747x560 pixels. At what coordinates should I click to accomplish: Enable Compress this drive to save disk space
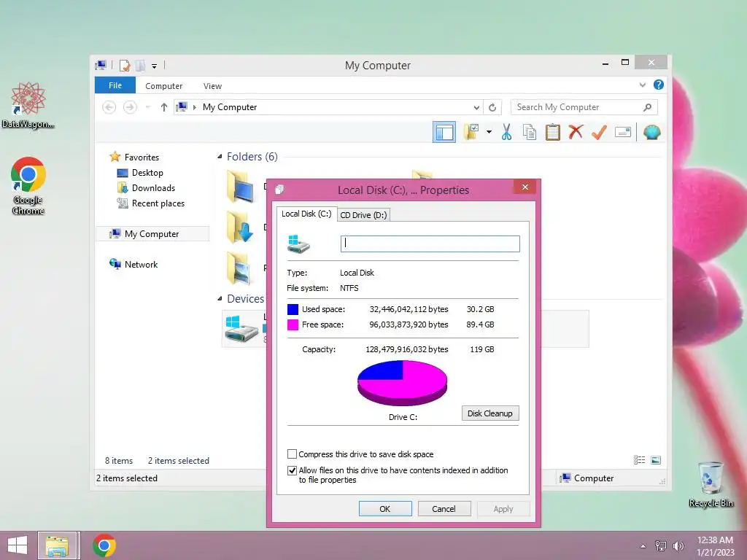point(292,454)
